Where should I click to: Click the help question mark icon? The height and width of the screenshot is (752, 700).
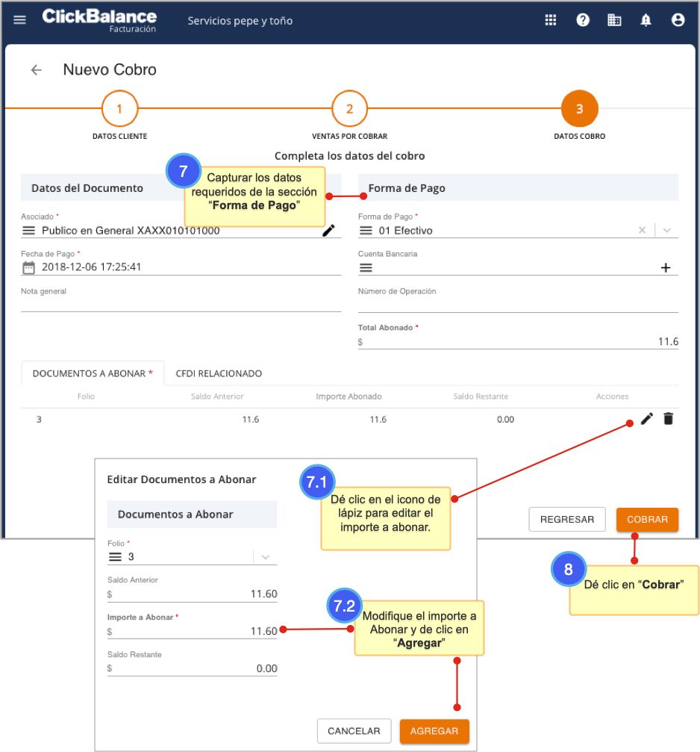click(583, 20)
